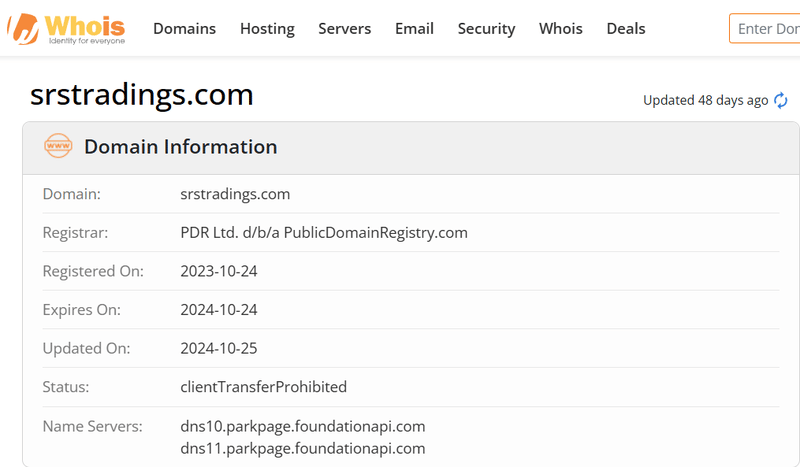
Task: Click the srstradings.com page heading
Action: (x=142, y=95)
